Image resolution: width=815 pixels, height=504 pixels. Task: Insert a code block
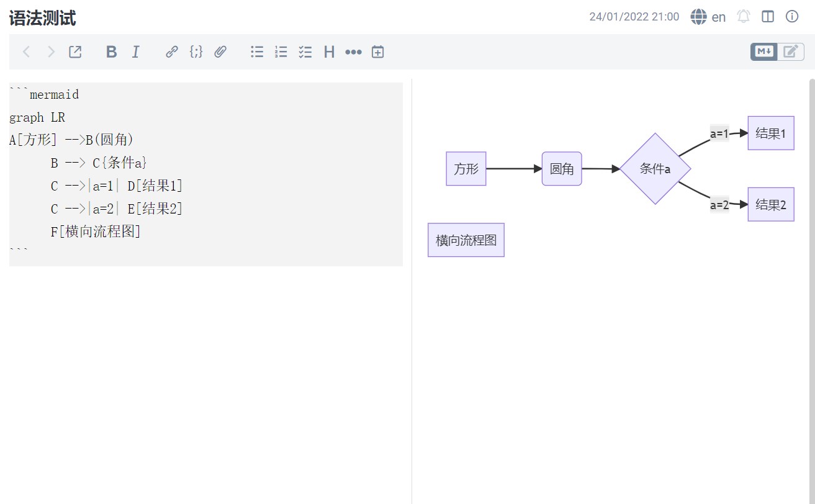click(x=196, y=52)
